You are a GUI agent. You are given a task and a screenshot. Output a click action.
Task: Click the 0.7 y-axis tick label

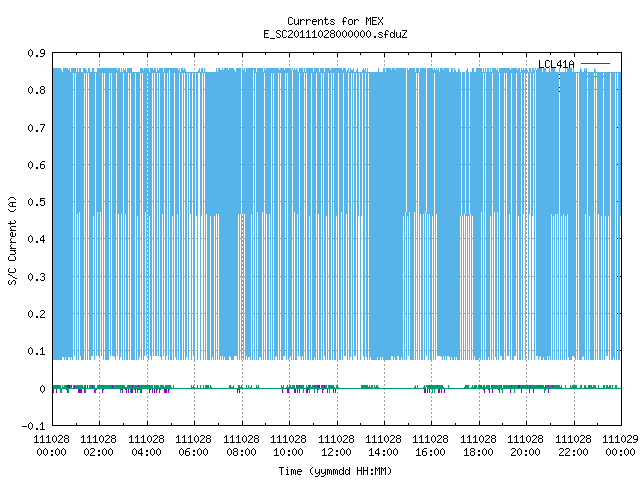pos(36,128)
